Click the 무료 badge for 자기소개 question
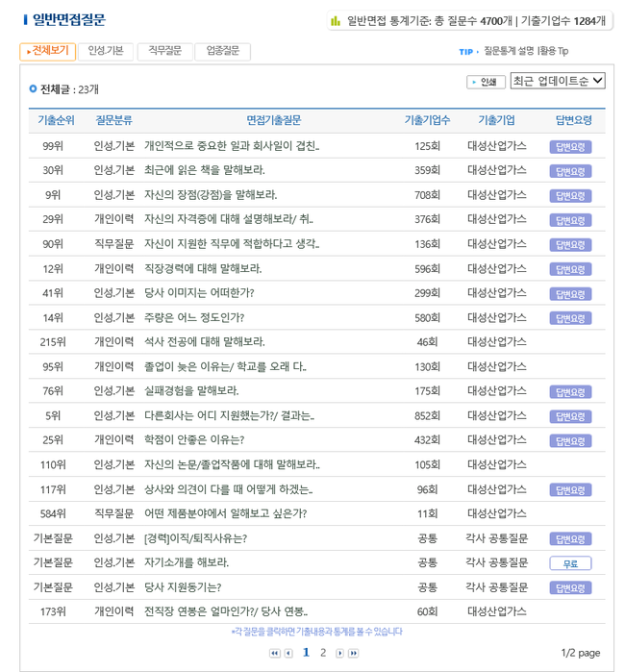Image resolution: width=625 pixels, height=672 pixels. tap(570, 563)
